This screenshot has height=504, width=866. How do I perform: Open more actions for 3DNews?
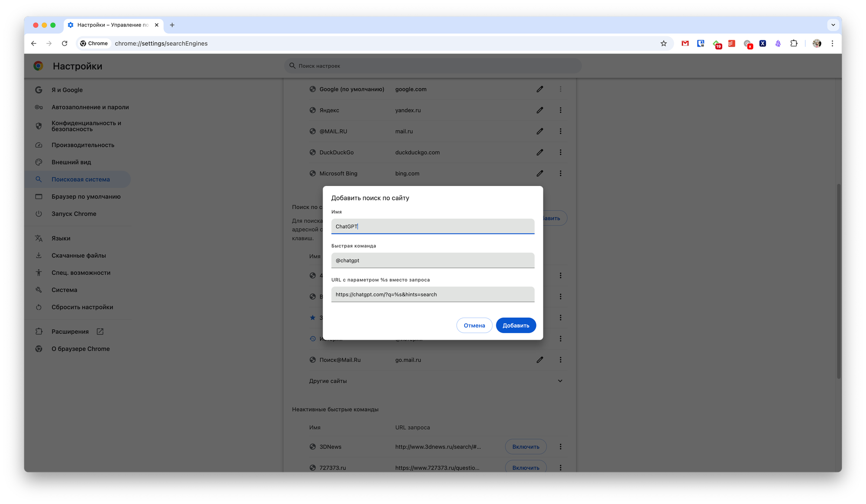(560, 447)
